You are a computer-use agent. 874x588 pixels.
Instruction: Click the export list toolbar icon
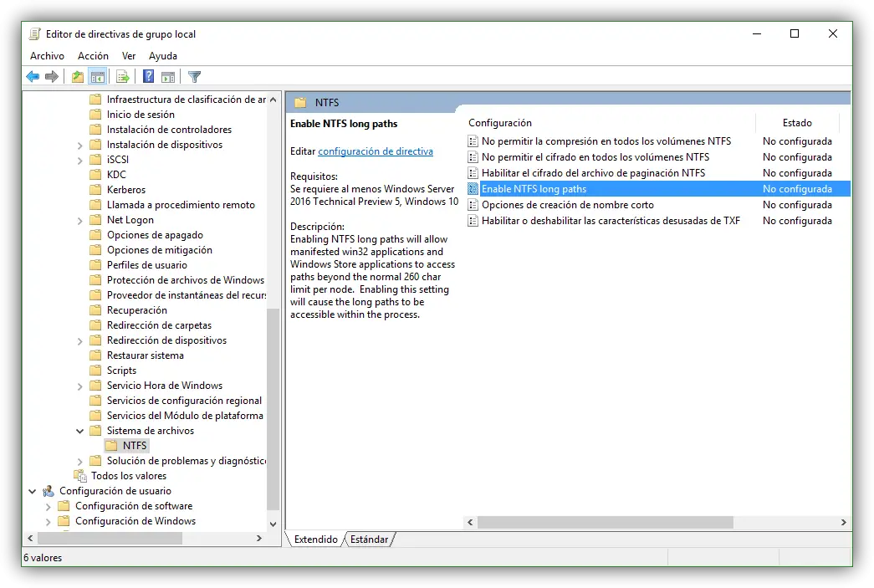tap(123, 76)
